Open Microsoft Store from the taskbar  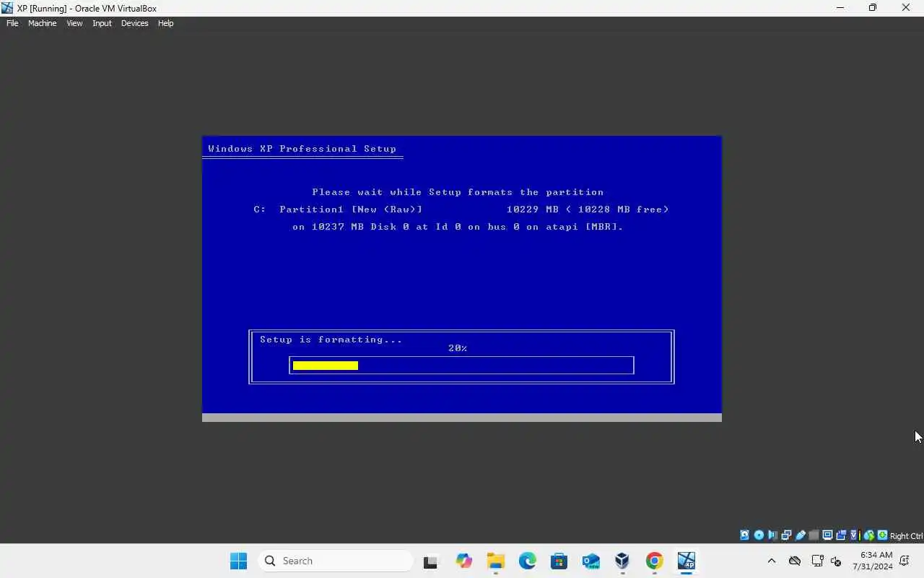pyautogui.click(x=559, y=561)
